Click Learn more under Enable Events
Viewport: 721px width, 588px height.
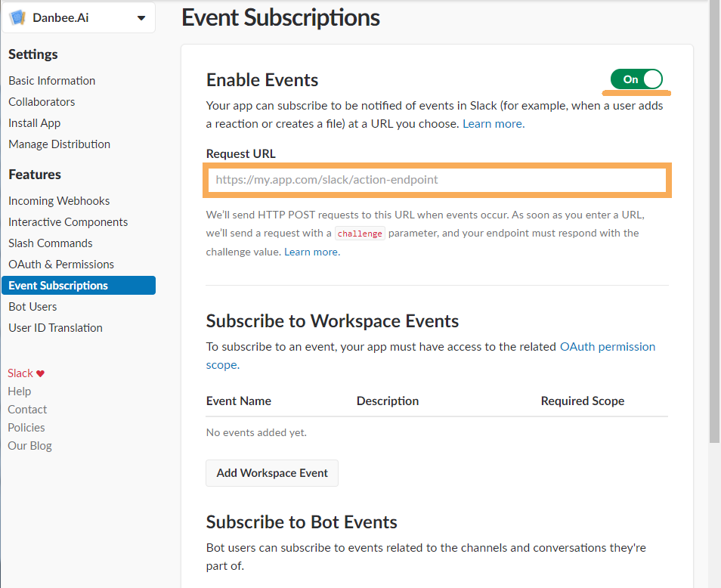[494, 124]
